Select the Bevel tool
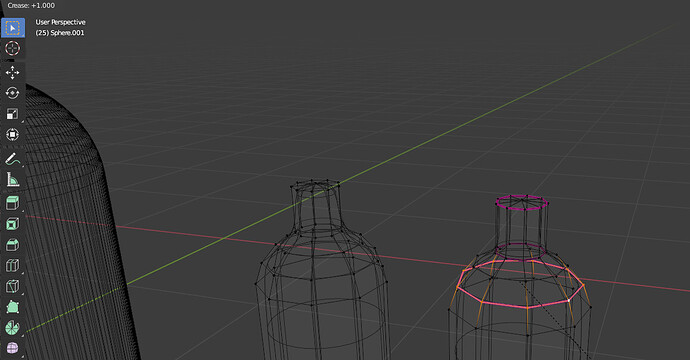Viewport: 690px width, 360px height. coord(12,245)
